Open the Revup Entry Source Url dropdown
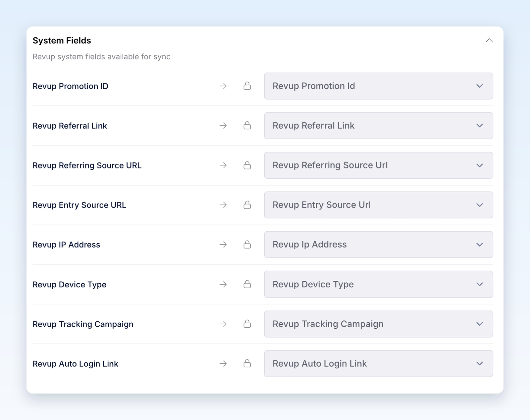The height and width of the screenshot is (420, 530). (x=379, y=205)
